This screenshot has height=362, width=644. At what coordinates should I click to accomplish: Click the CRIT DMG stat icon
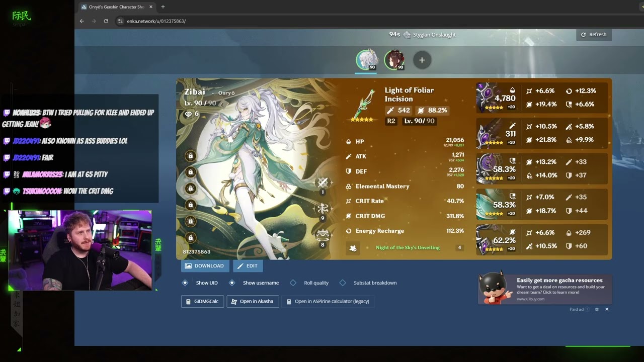[348, 216]
